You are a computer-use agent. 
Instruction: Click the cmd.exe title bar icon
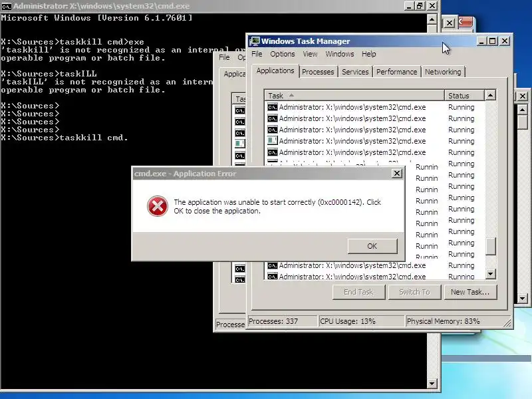[6, 6]
